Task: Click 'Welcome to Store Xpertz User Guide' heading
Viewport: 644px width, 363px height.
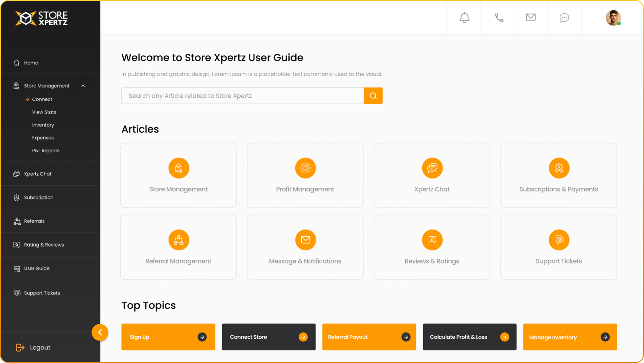Action: (x=212, y=58)
